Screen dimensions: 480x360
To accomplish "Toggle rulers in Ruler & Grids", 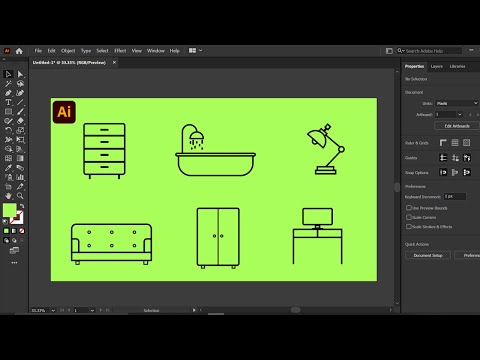I will click(443, 143).
